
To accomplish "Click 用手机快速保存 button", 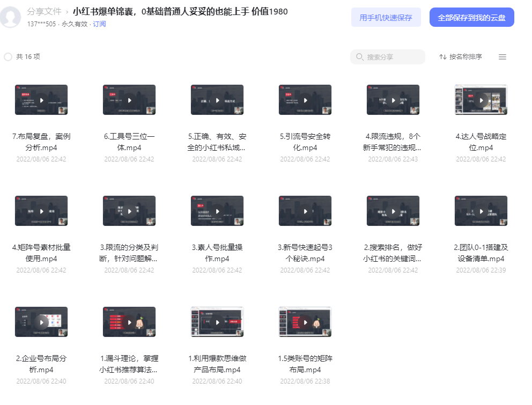I will (386, 17).
